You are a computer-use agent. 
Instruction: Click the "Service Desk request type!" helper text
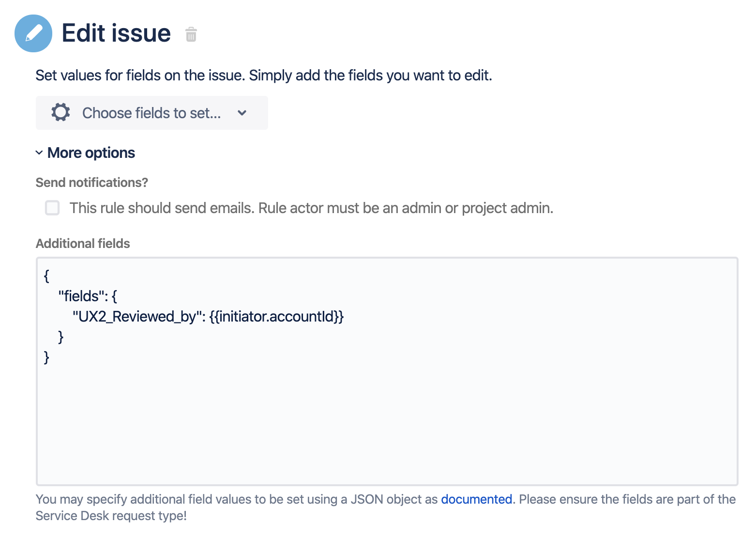[111, 516]
